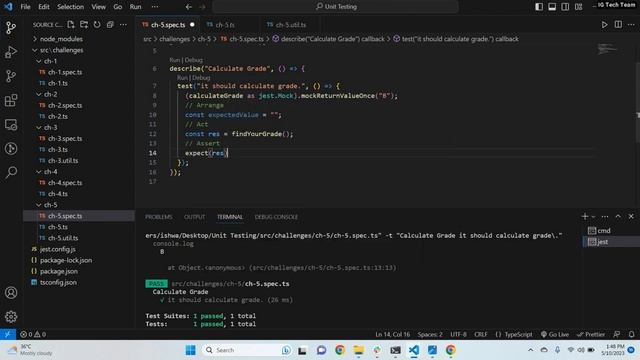
Task: Collapse all folders in explorer
Action: pyautogui.click(x=110, y=24)
